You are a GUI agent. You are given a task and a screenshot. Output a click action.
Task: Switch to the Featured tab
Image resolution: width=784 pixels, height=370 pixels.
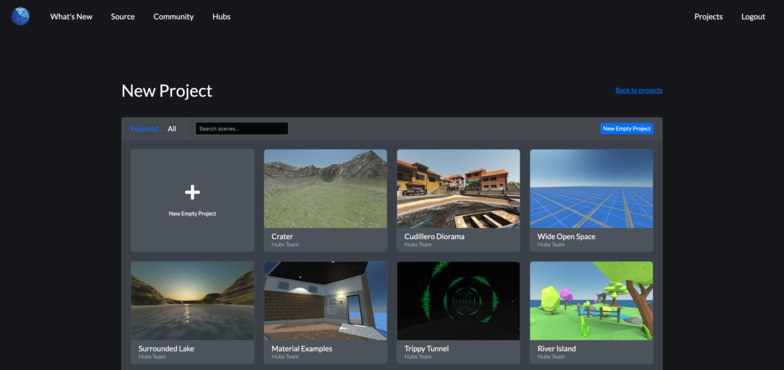(x=144, y=128)
